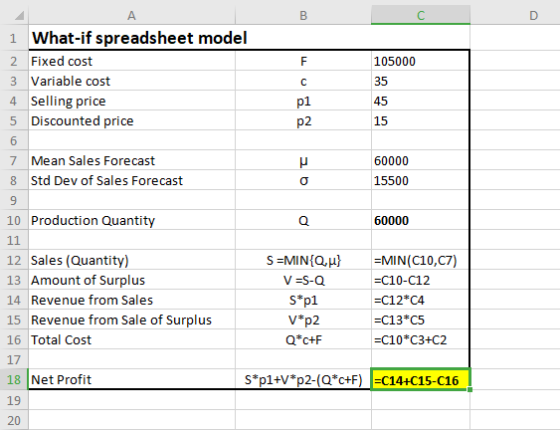Viewport: 560px width, 430px height.
Task: Click the σ symbol cell
Action: (x=303, y=180)
